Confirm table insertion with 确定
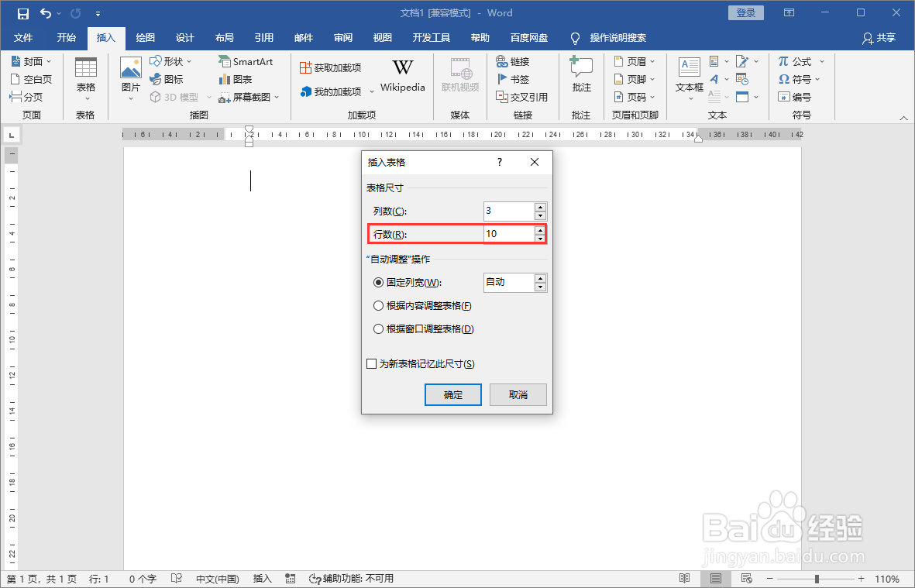The width and height of the screenshot is (915, 588). (452, 394)
